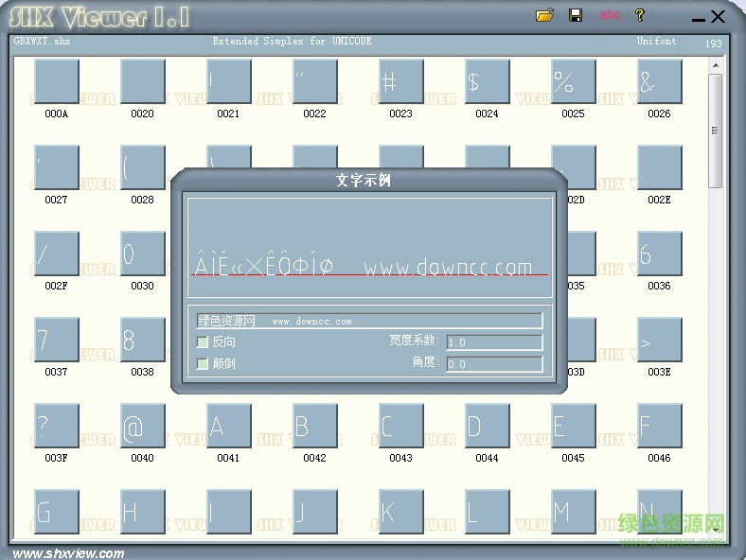Click the 宽度系数 width factor field
This screenshot has height=560, width=746.
494,341
